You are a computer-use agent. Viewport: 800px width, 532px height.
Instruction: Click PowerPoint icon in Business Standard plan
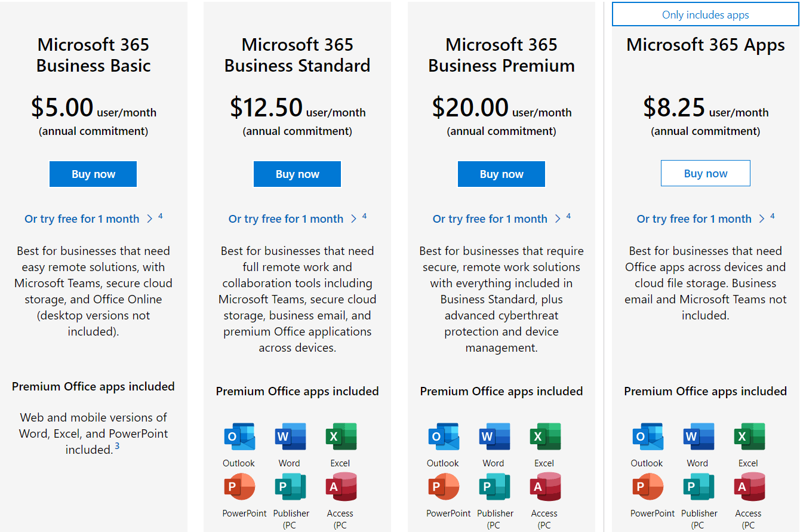tap(239, 487)
